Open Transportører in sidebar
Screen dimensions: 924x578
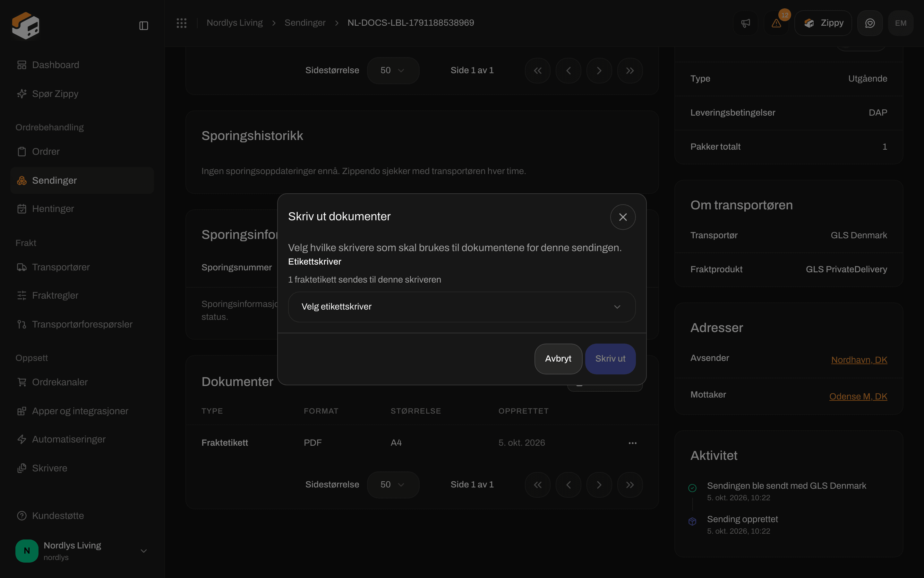[x=82, y=267]
